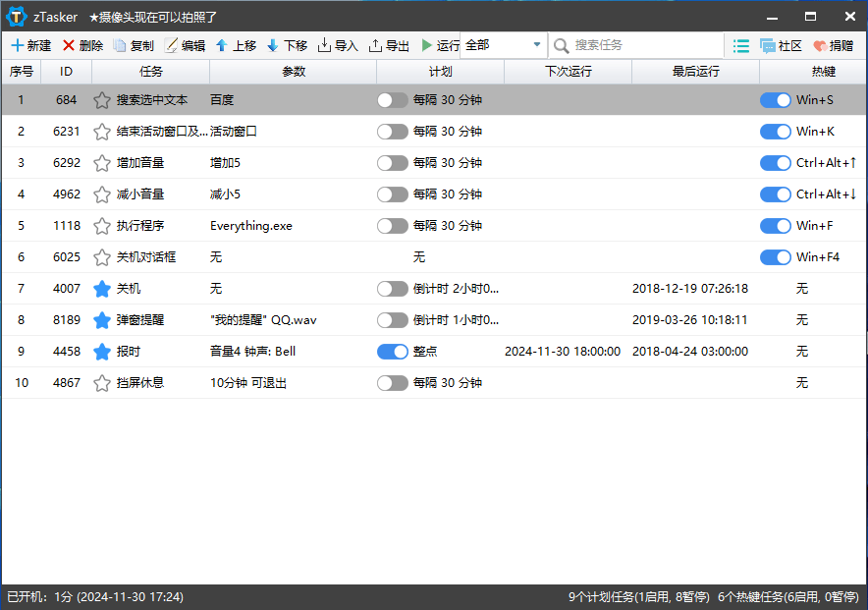Toggle the list view icon beside search
This screenshot has height=610, width=868.
(x=741, y=45)
